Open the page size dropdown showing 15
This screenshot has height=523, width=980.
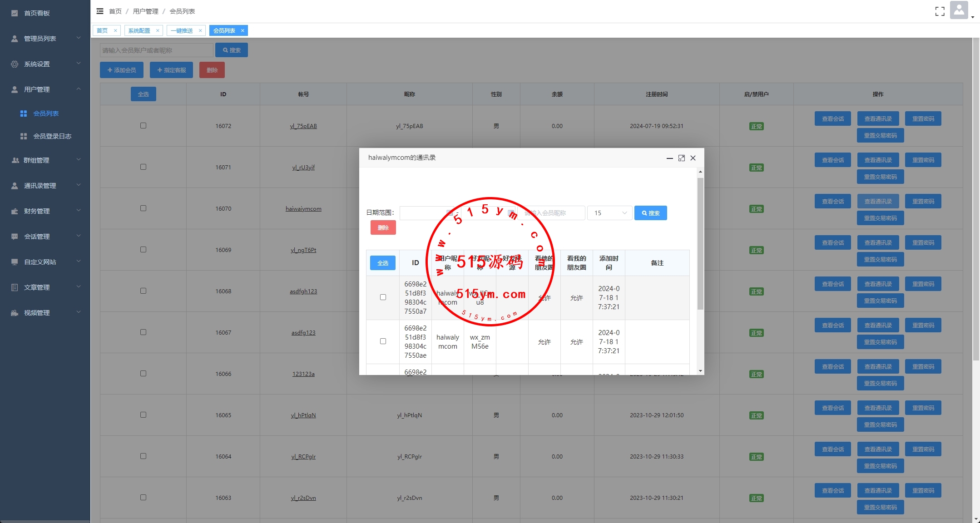pyautogui.click(x=609, y=213)
